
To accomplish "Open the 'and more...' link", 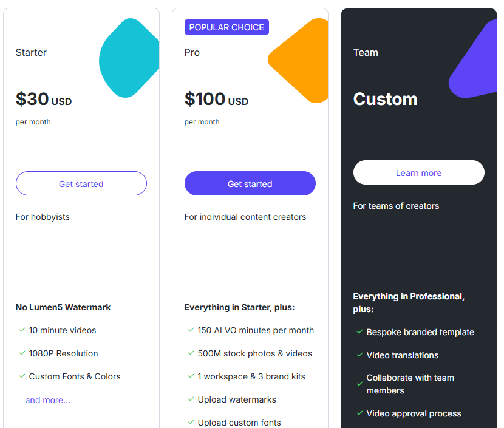I will coord(47,400).
